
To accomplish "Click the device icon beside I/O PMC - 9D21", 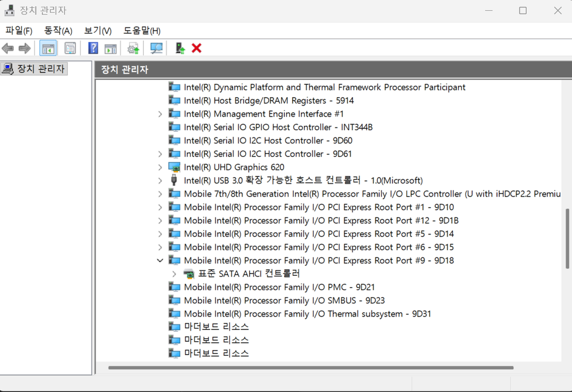I will click(174, 287).
